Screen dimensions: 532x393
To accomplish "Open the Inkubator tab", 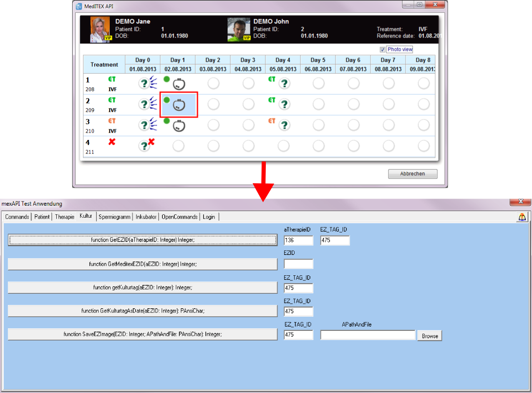I will click(146, 217).
